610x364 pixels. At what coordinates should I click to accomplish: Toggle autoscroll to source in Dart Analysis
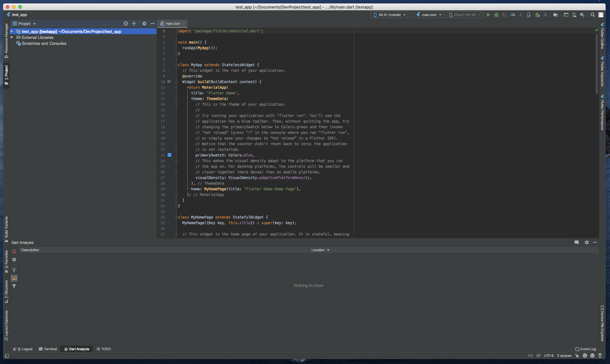click(x=14, y=270)
